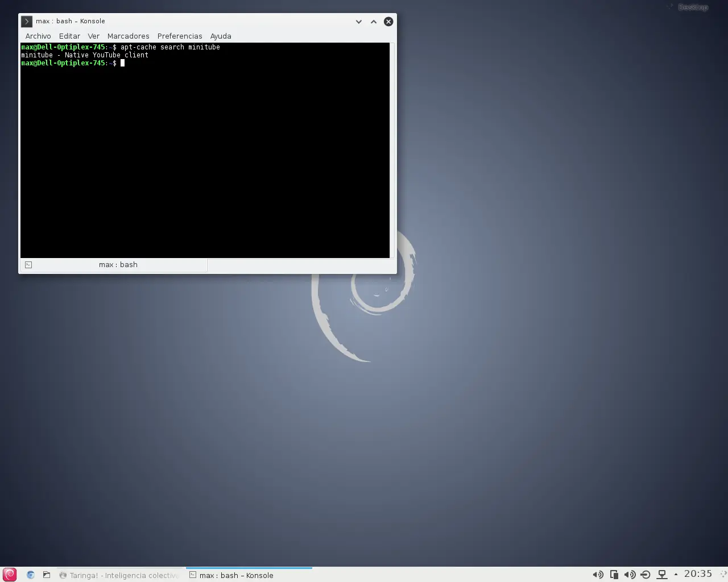728x582 pixels.
Task: Click the volume icon before the clipboard icon
Action: pyautogui.click(x=598, y=575)
